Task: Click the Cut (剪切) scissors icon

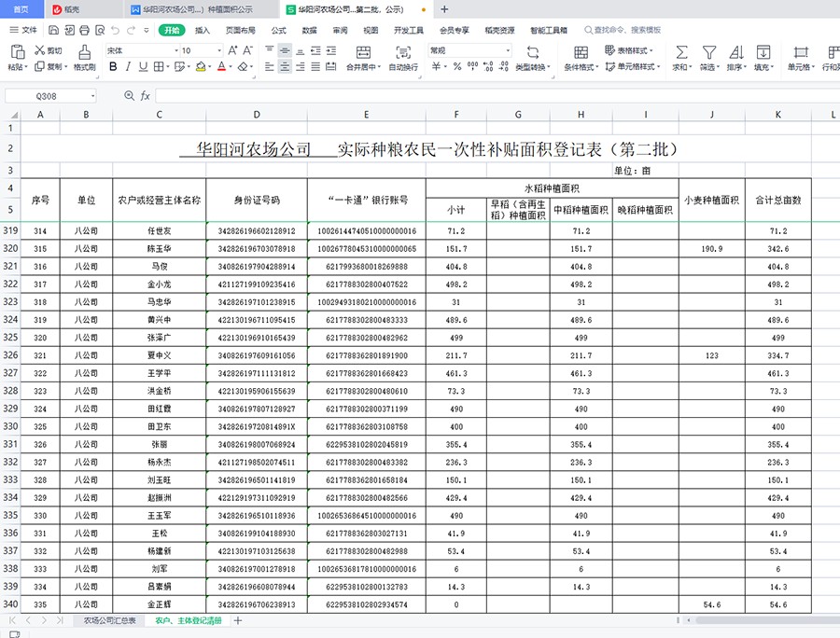Action: (x=40, y=50)
